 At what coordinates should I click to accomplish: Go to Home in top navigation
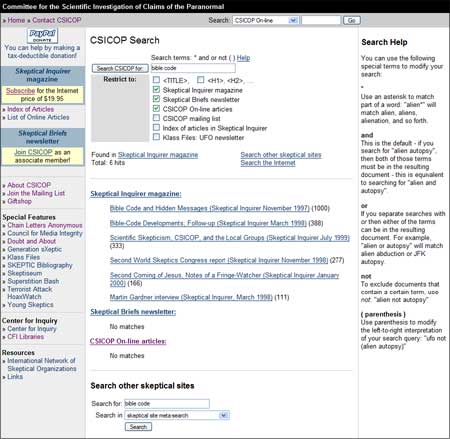[x=16, y=20]
